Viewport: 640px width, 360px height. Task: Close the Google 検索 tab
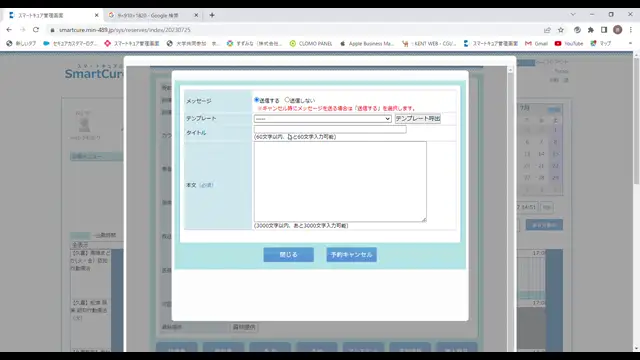point(196,15)
